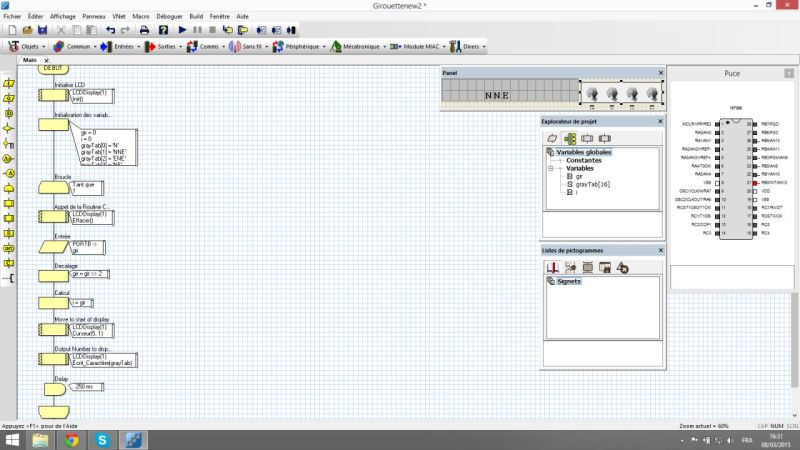
Task: Stop the simulation
Action: (212, 30)
